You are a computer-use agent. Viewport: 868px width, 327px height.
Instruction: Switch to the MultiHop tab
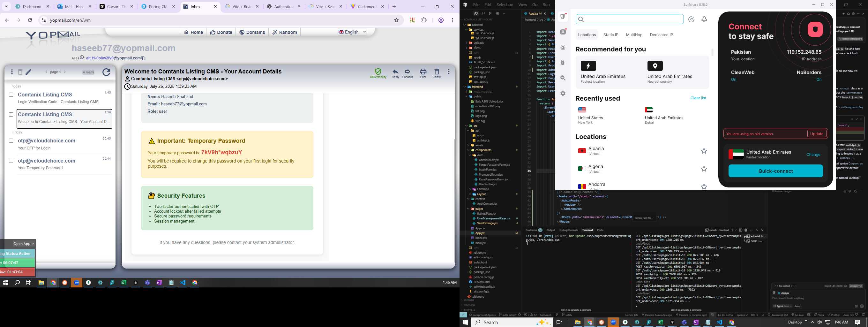coord(634,35)
